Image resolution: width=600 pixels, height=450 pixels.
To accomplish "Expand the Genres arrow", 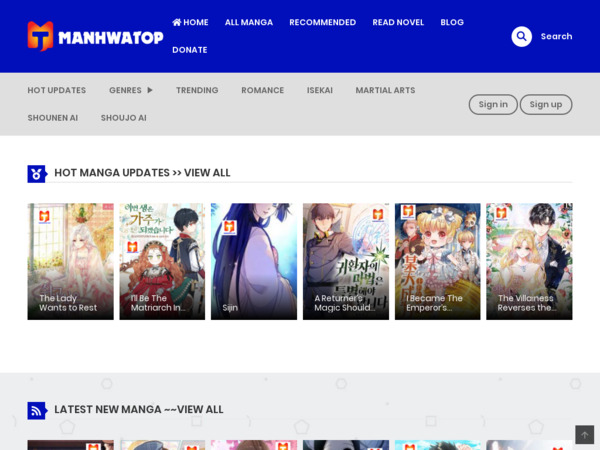I will pyautogui.click(x=150, y=90).
